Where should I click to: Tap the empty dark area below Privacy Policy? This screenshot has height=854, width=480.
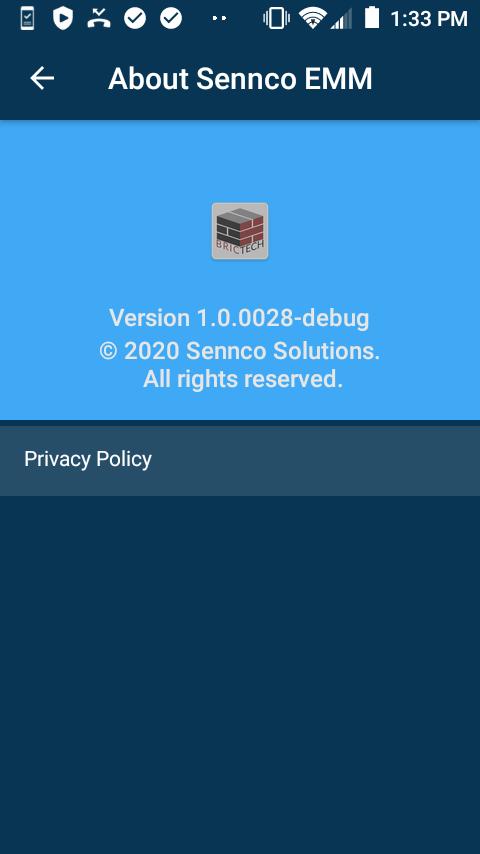point(240,674)
